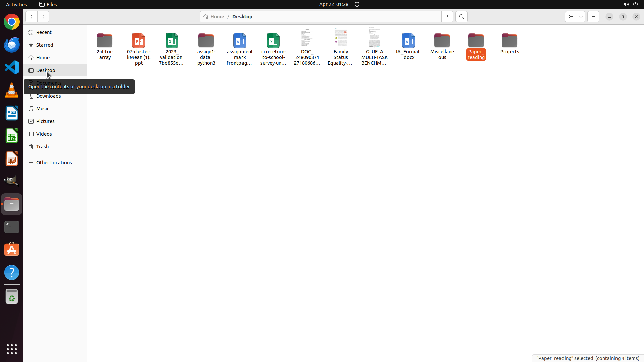Open the Files app menu in top bar

[48, 4]
